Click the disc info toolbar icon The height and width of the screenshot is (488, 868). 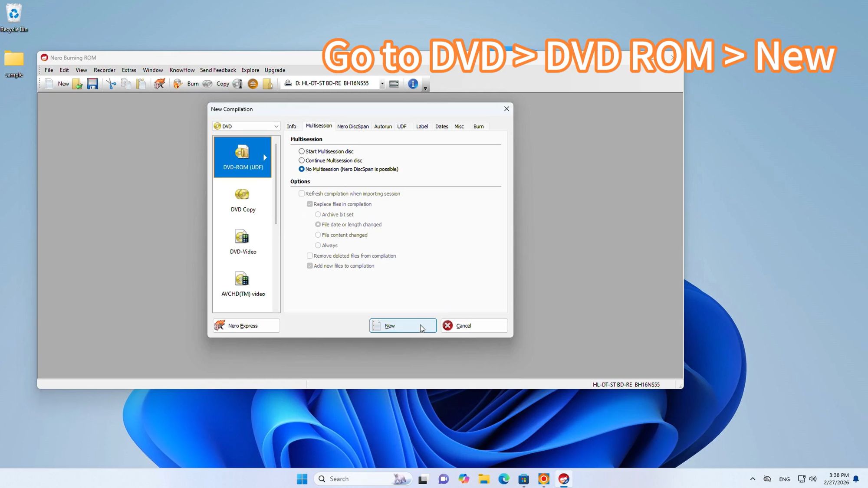tap(237, 84)
